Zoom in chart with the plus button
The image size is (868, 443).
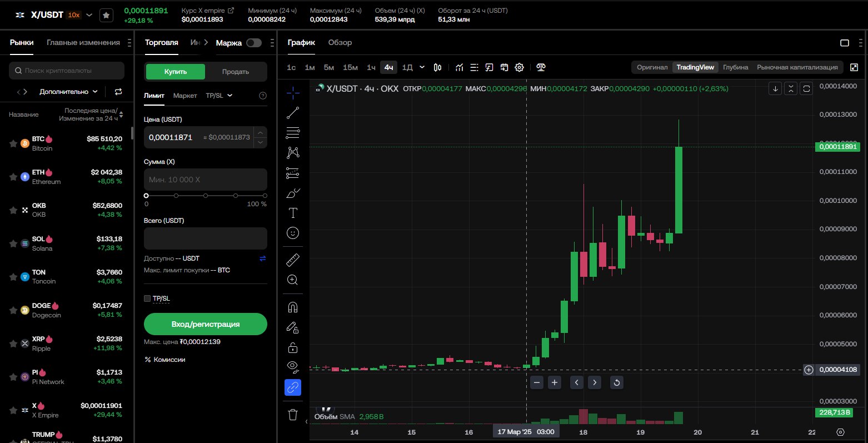pos(555,382)
